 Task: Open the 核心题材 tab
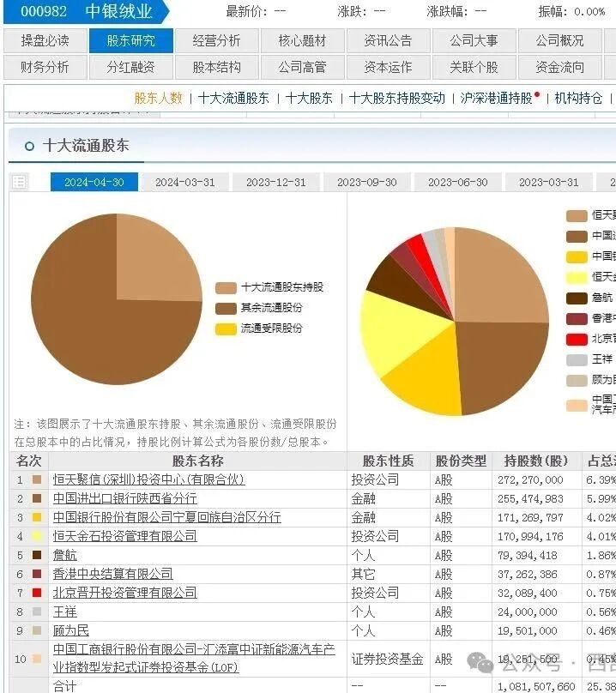pyautogui.click(x=303, y=40)
